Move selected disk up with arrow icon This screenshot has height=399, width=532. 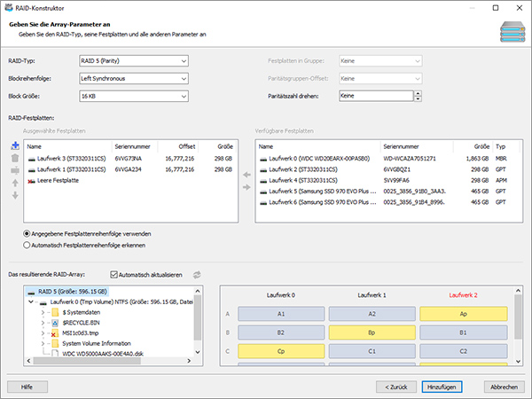click(15, 183)
